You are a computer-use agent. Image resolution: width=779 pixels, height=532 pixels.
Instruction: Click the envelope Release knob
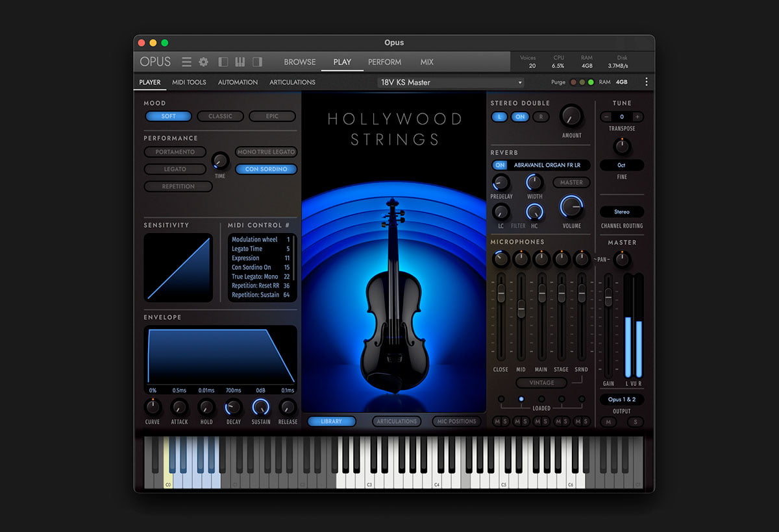click(288, 407)
